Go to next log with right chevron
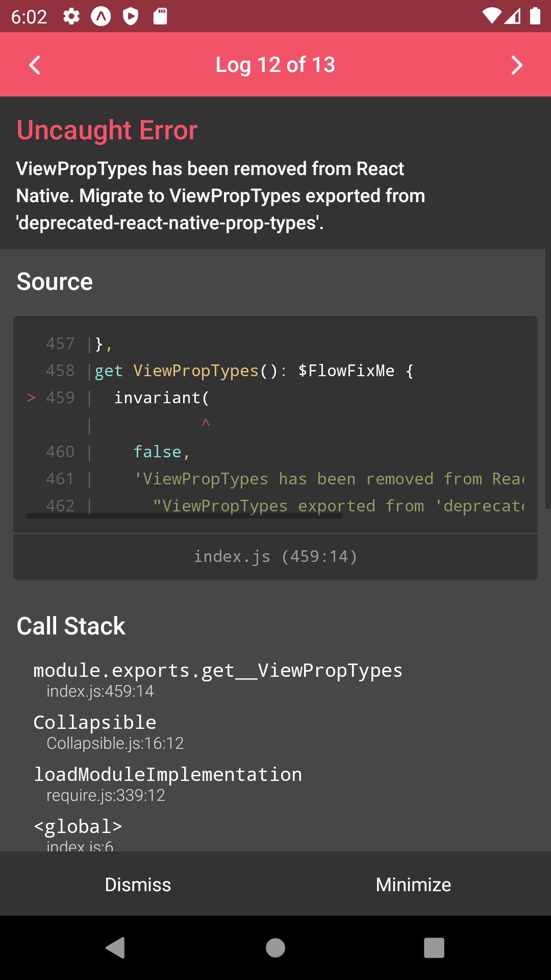The height and width of the screenshot is (980, 551). 516,65
